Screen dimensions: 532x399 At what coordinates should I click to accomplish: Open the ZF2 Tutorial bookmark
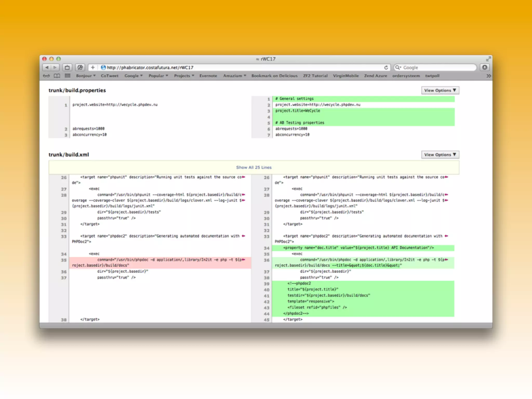coord(315,76)
